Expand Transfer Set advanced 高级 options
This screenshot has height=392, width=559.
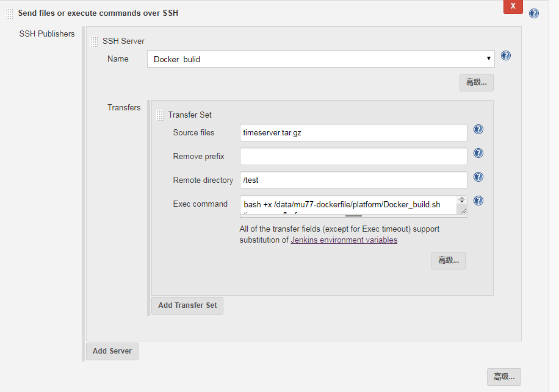[x=449, y=260]
